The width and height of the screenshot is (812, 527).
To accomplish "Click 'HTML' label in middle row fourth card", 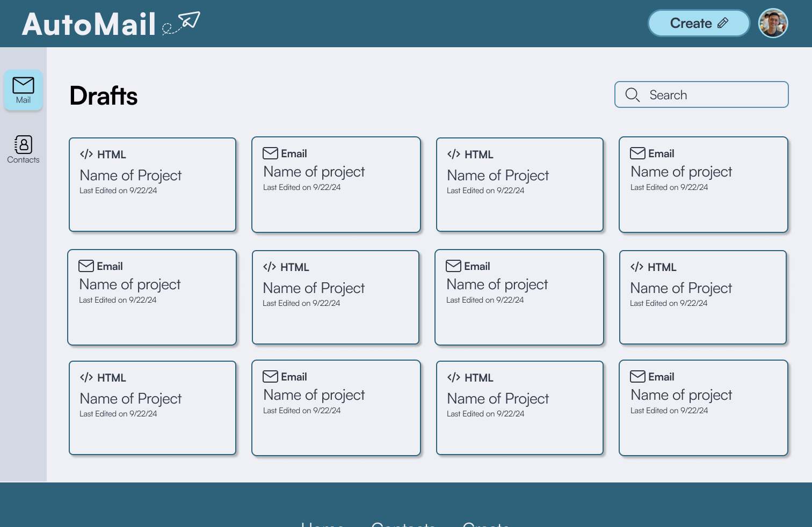I will [662, 267].
